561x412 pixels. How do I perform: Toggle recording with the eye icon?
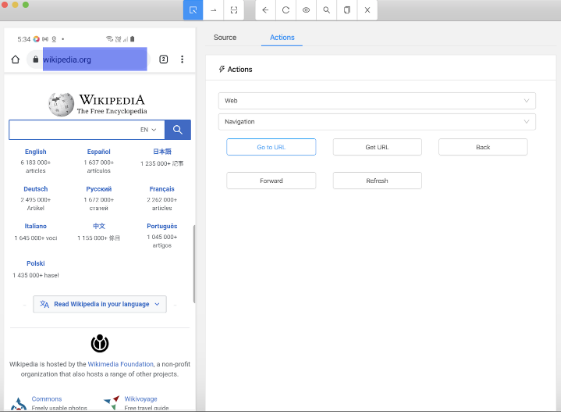tap(306, 10)
